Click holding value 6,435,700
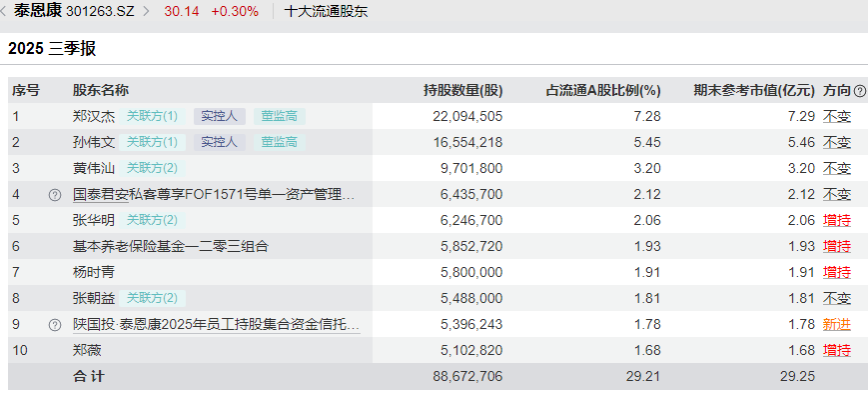The image size is (868, 396). point(472,194)
